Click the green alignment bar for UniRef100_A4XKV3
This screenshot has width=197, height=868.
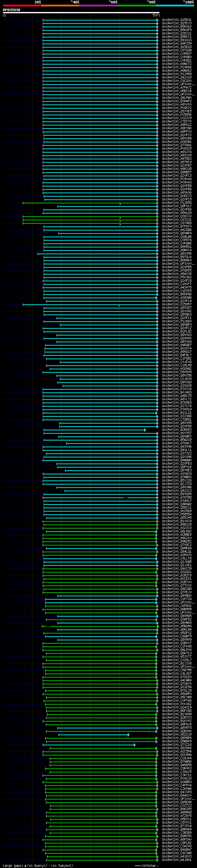pos(103,857)
